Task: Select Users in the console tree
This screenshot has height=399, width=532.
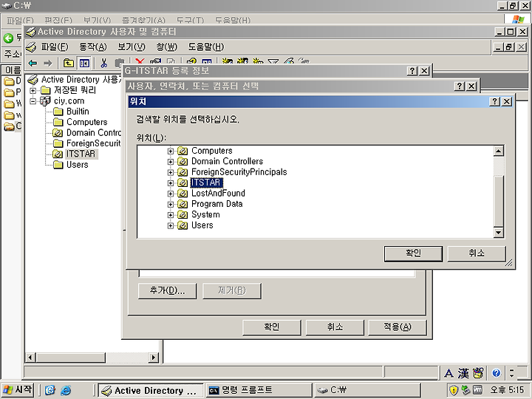Action: [78, 165]
